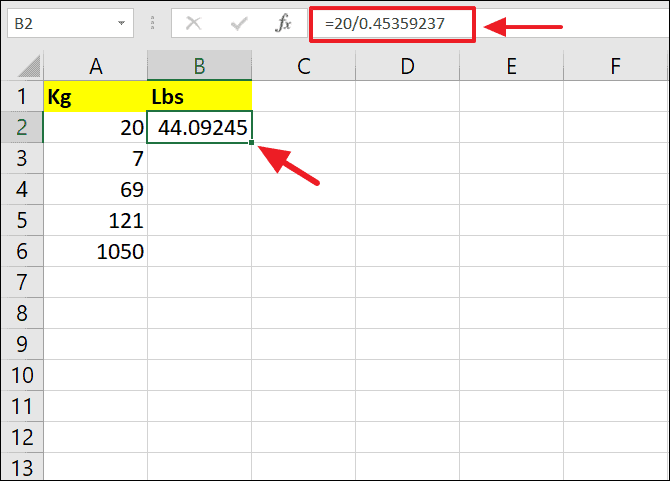
Task: Click the vertical dots handle beside Name Box
Action: tap(152, 23)
